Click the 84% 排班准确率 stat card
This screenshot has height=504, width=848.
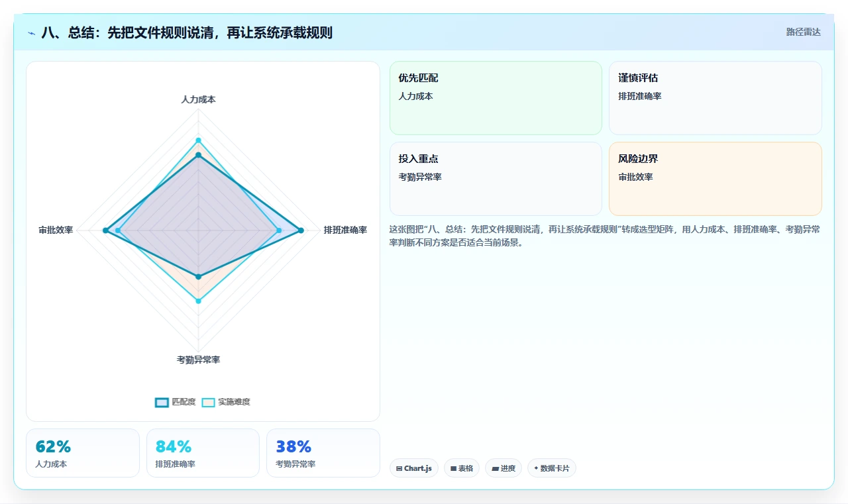coord(203,453)
